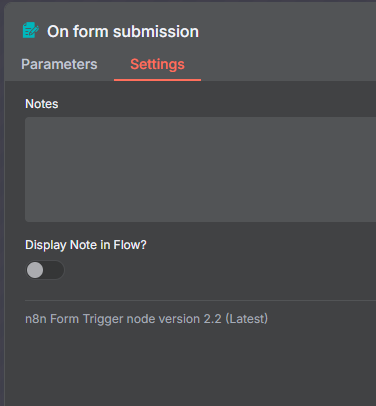Click the empty panel area below version text
This screenshot has height=406, width=376.
pyautogui.click(x=190, y=367)
